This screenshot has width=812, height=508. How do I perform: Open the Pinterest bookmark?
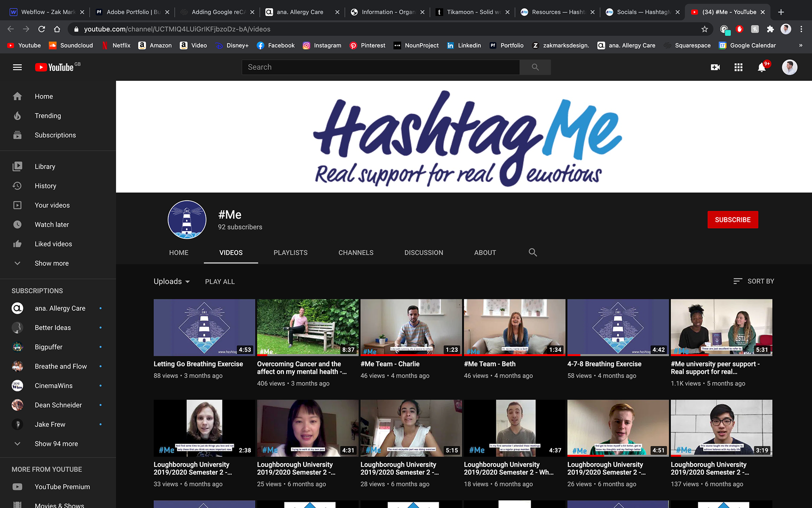pyautogui.click(x=368, y=45)
